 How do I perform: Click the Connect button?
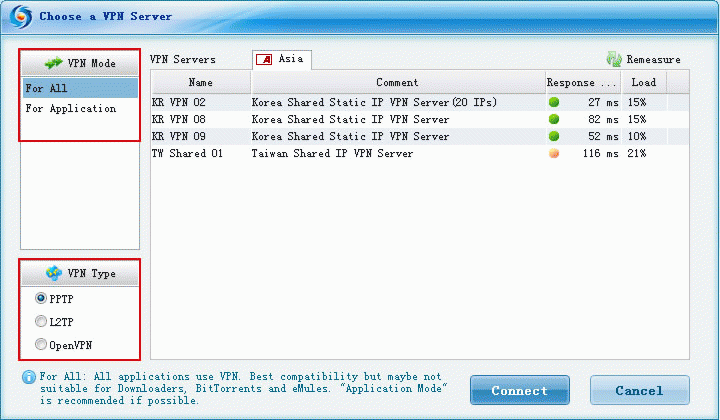click(520, 390)
